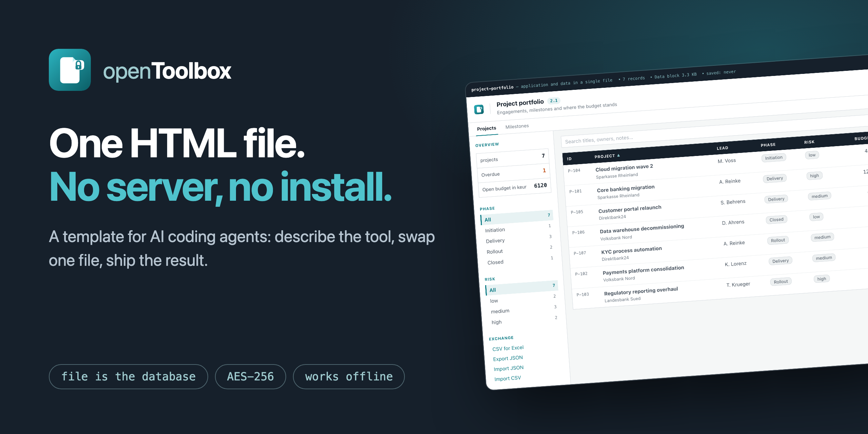Open the Projects tab
The height and width of the screenshot is (434, 868).
point(486,129)
